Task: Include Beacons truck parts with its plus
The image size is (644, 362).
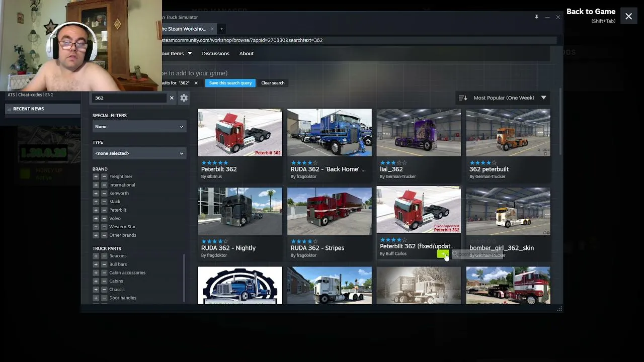Action: coord(96,256)
